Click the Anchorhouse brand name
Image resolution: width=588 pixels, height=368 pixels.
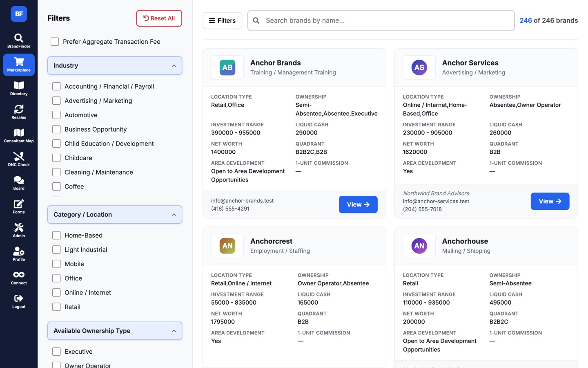465,241
